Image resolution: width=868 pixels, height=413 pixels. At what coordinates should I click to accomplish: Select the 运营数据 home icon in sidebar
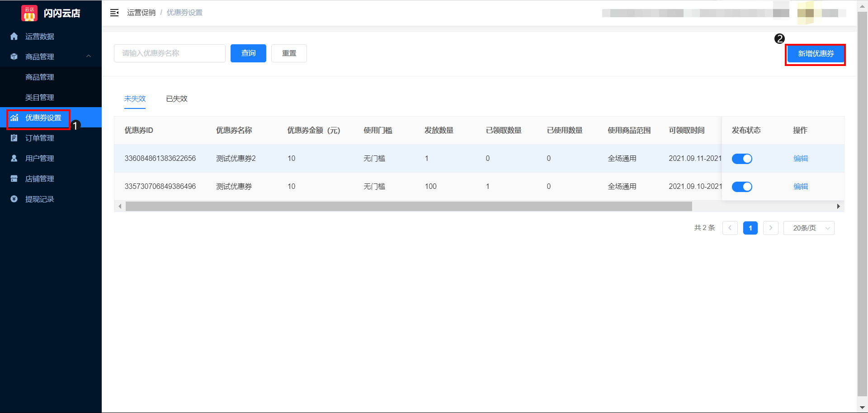(x=14, y=36)
